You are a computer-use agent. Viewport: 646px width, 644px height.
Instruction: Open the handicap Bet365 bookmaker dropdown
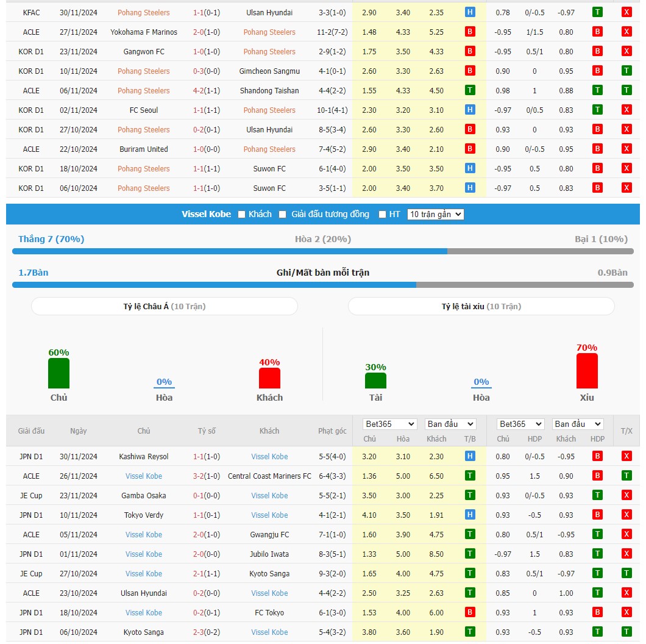pos(520,424)
